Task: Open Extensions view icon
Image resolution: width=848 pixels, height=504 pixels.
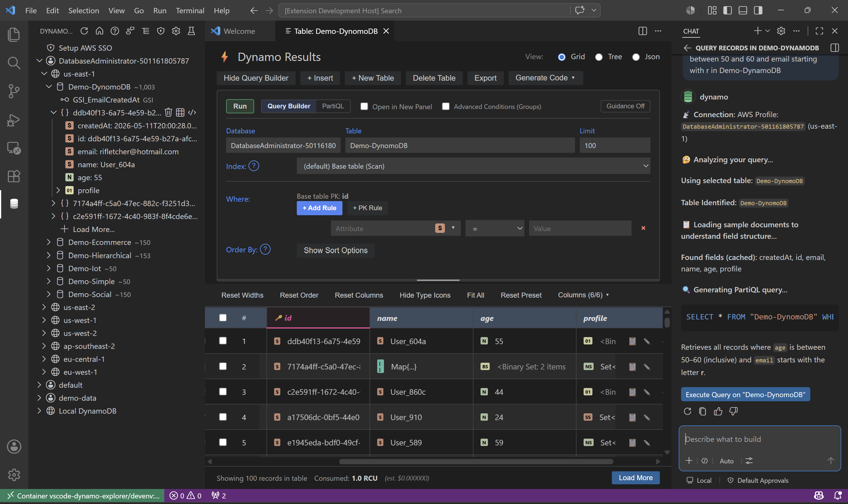Action: tap(14, 176)
